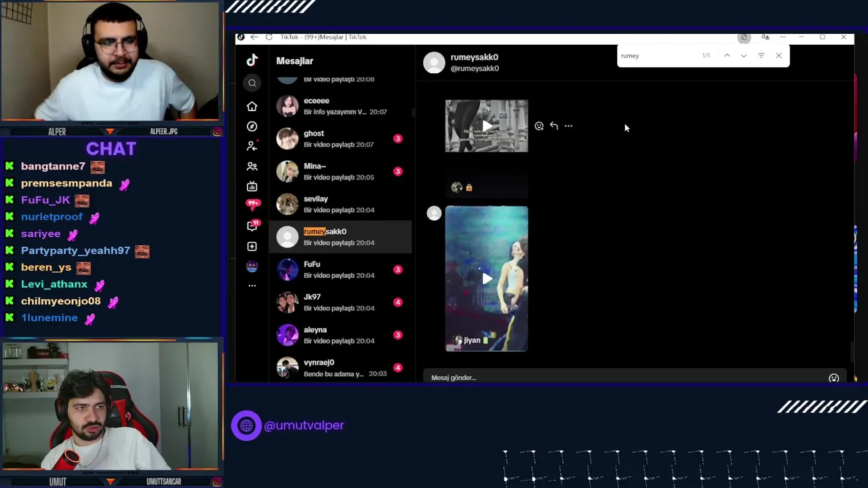Click FuFu_JK in stream chat
This screenshot has height=488, width=868.
point(45,200)
